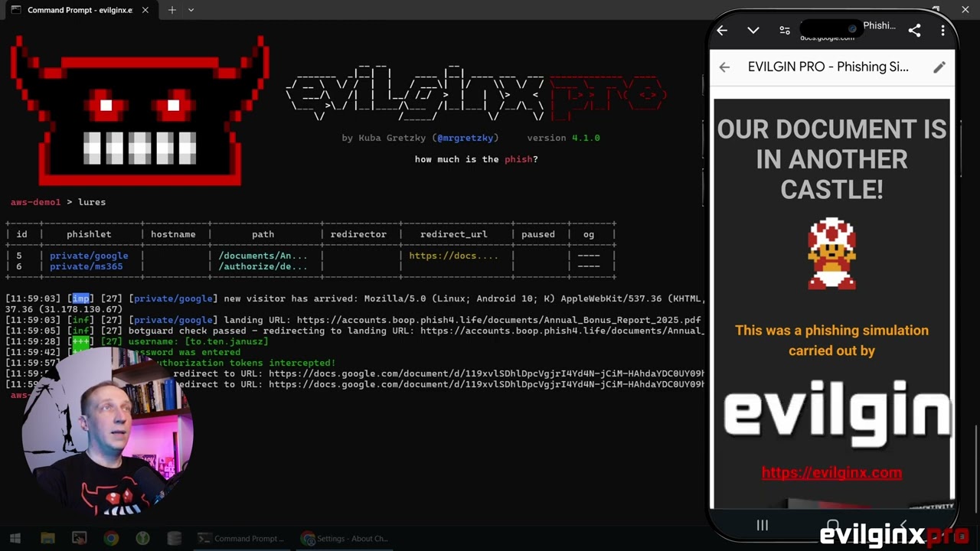This screenshot has height=551, width=980.
Task: Open the database app in taskbar
Action: tap(175, 538)
